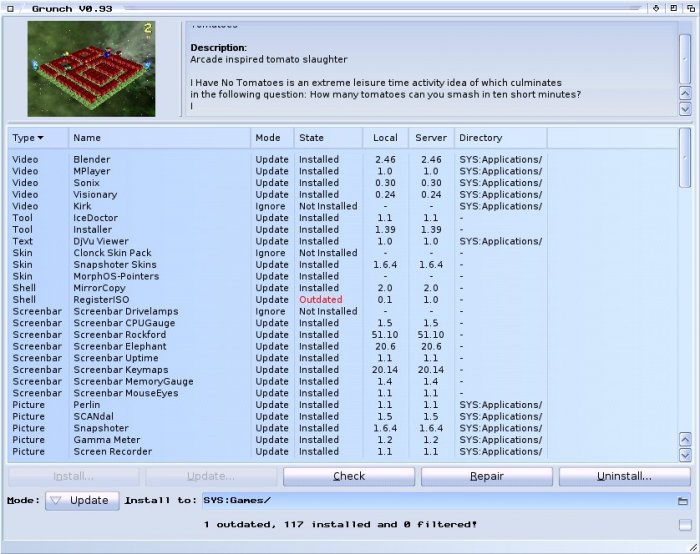Click the depth gadget in the title bar
The width and height of the screenshot is (700, 554).
[691, 8]
